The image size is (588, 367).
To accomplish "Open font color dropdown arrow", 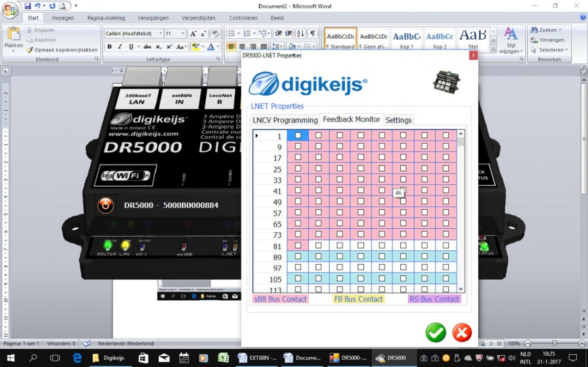I will tap(218, 47).
